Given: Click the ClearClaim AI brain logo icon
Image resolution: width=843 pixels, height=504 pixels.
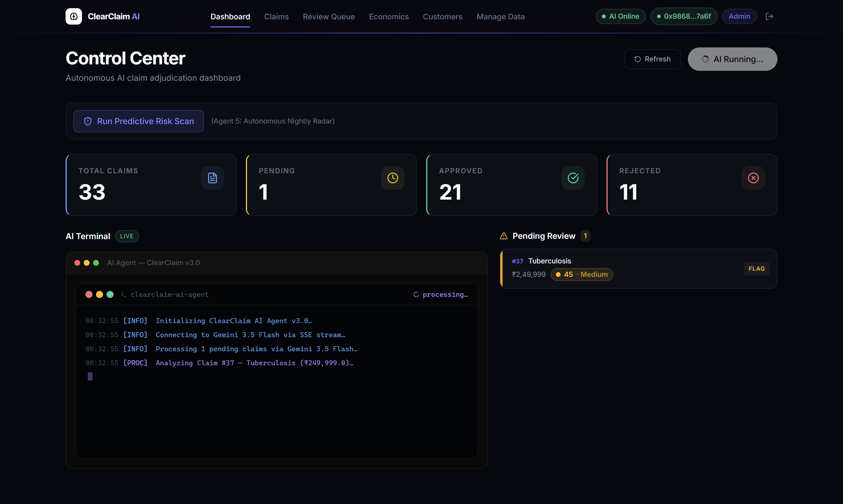Looking at the screenshot, I should pos(74,16).
